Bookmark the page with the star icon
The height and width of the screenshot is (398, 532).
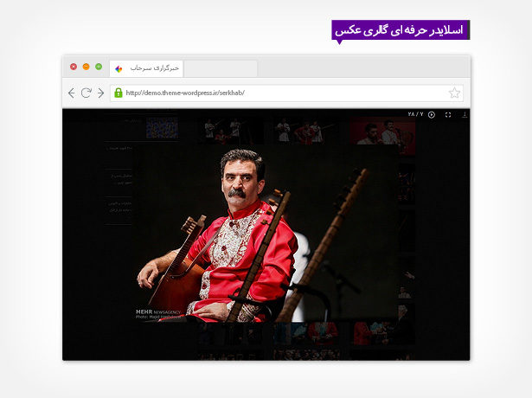pyautogui.click(x=454, y=93)
